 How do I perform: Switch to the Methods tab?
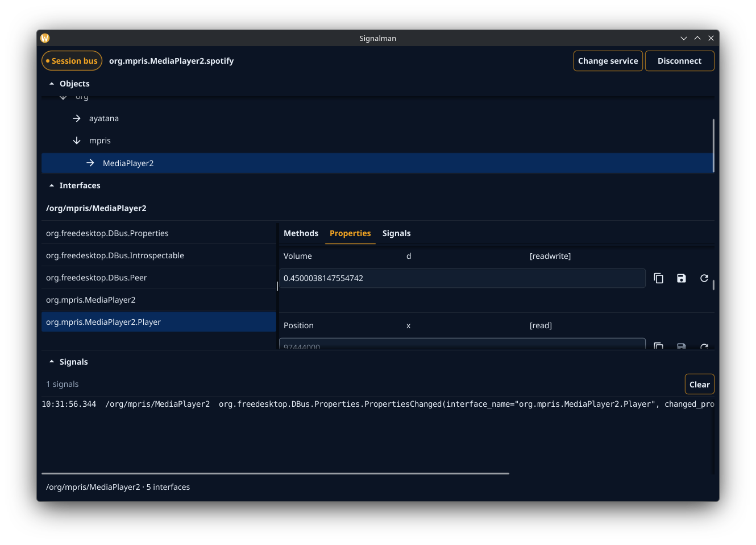click(301, 233)
